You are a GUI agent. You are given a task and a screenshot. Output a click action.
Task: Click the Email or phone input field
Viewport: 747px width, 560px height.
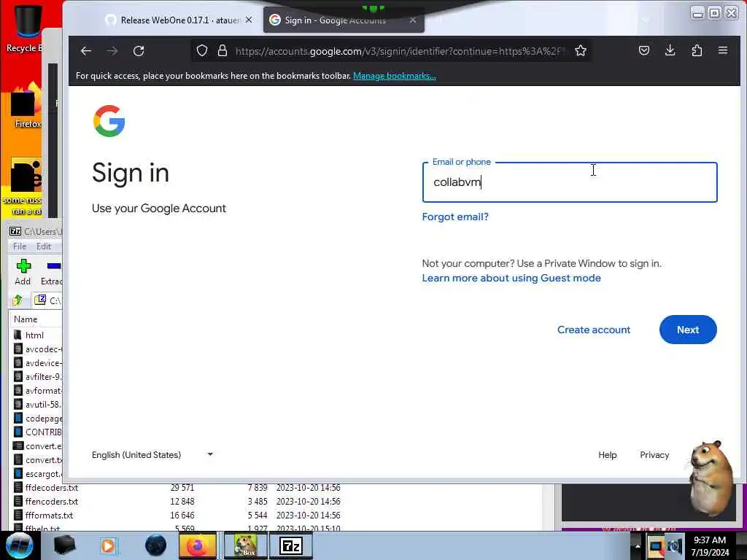(x=570, y=182)
